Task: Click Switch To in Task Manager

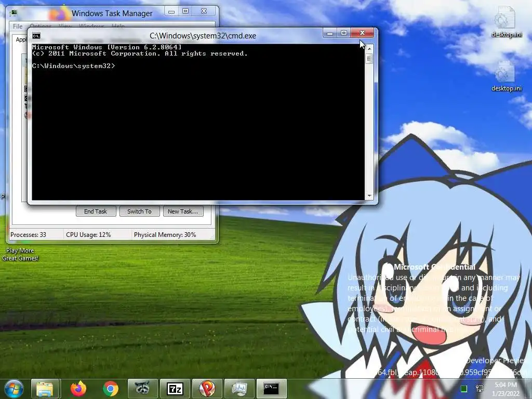Action: point(139,211)
